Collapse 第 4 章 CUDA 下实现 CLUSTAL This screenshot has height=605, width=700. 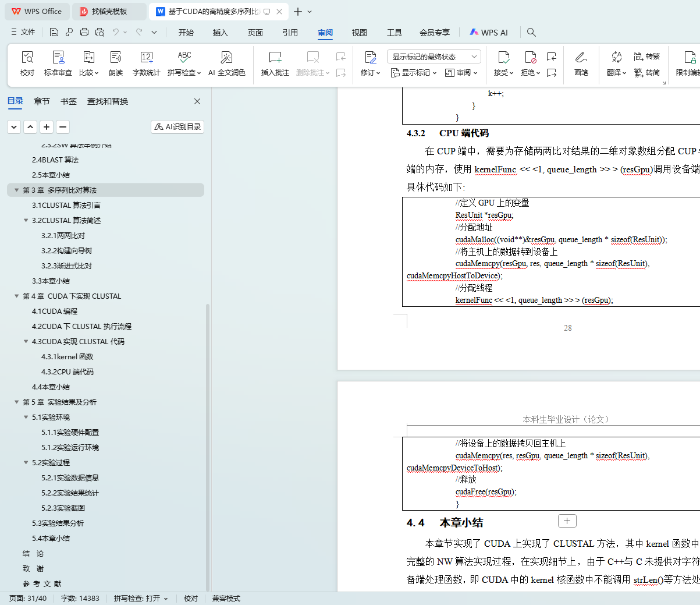(16, 296)
